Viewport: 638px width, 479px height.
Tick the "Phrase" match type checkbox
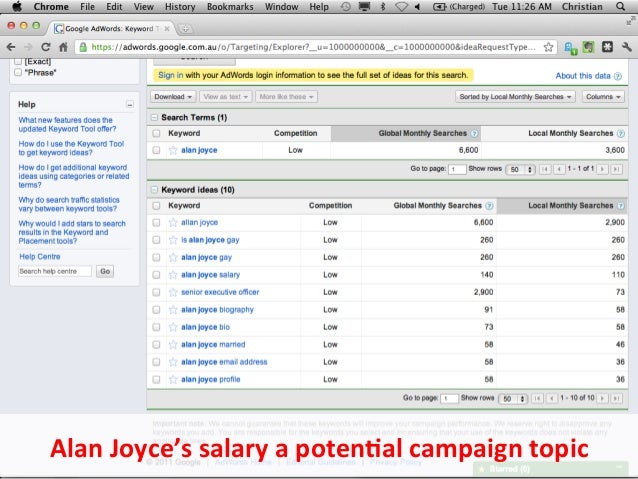[x=18, y=72]
